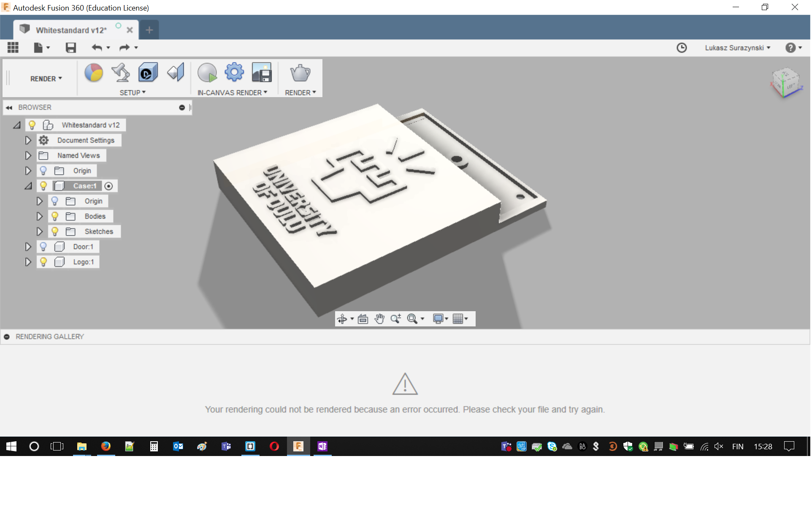Open Lukasz Surazynski account menu
Image resolution: width=812 pixels, height=505 pixels.
[x=737, y=48]
